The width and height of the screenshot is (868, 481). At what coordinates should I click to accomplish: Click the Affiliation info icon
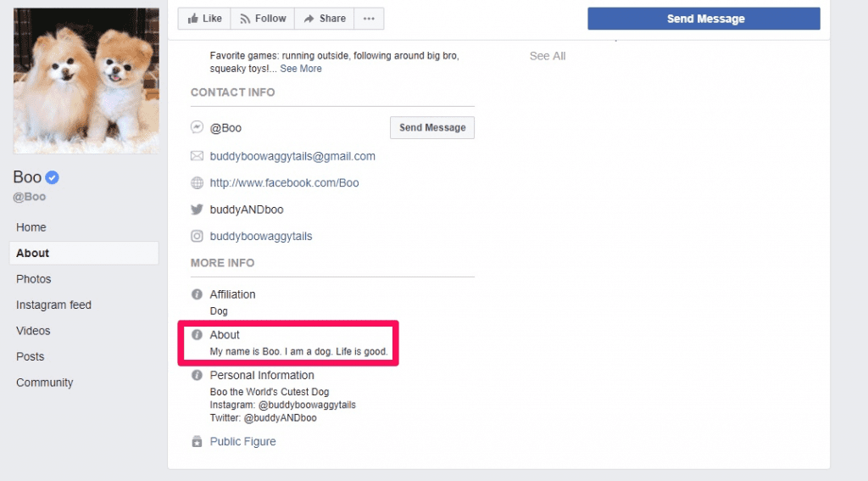pos(197,294)
